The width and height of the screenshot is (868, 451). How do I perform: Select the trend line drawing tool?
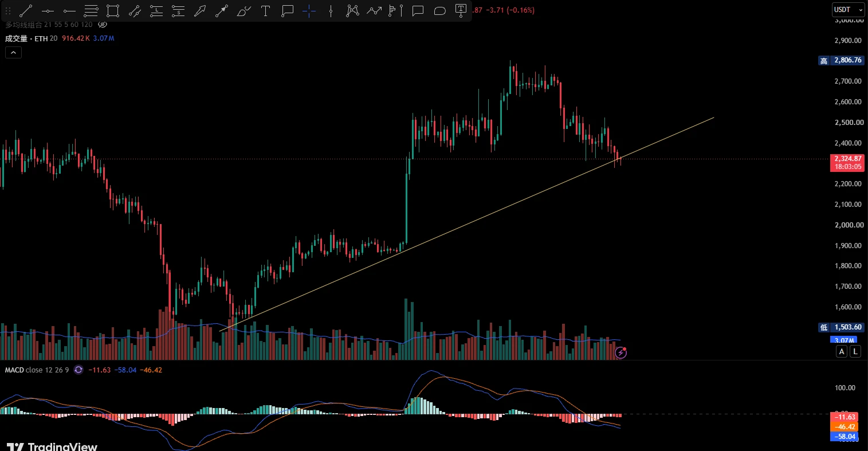point(26,10)
